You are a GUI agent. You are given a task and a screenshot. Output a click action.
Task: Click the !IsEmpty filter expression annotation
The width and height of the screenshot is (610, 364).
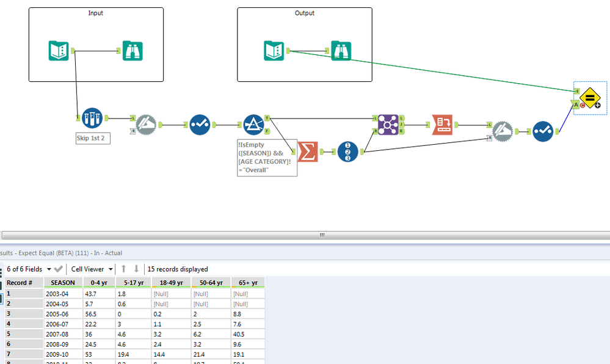tap(267, 158)
